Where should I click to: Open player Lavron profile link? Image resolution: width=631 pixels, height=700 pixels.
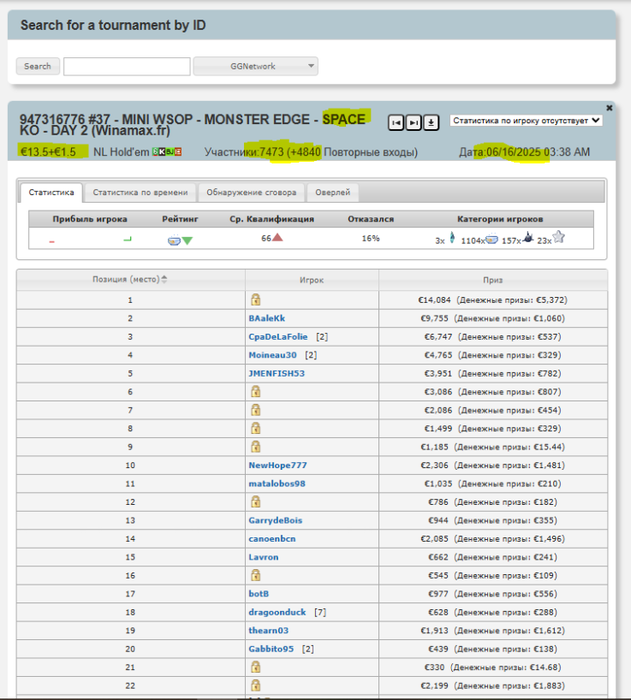click(x=263, y=557)
